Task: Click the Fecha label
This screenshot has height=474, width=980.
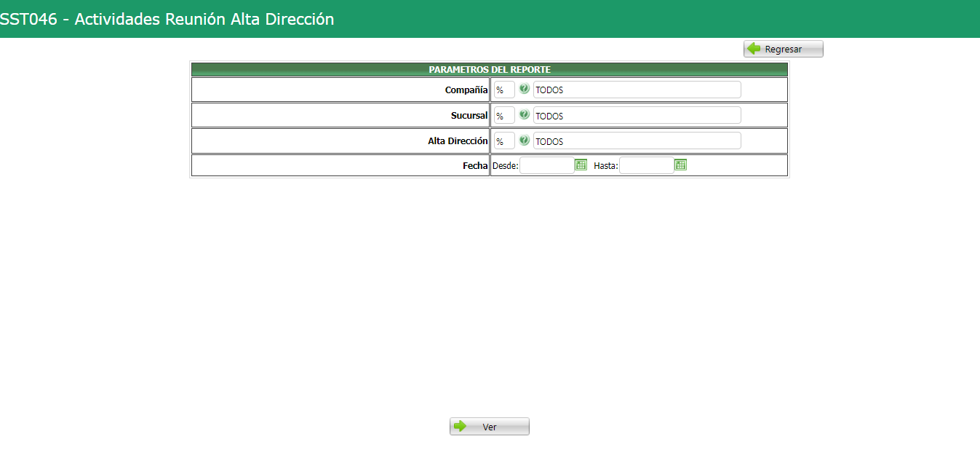Action: pos(475,166)
